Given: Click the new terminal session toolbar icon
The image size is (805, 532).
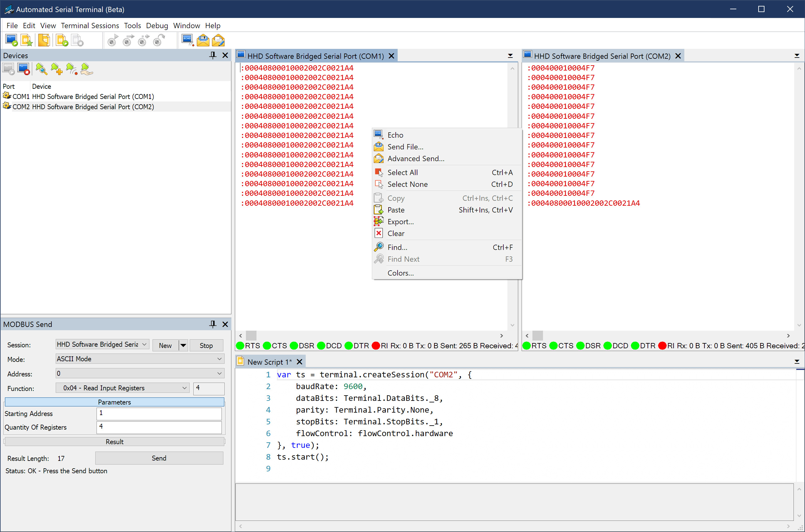Looking at the screenshot, I should [12, 41].
